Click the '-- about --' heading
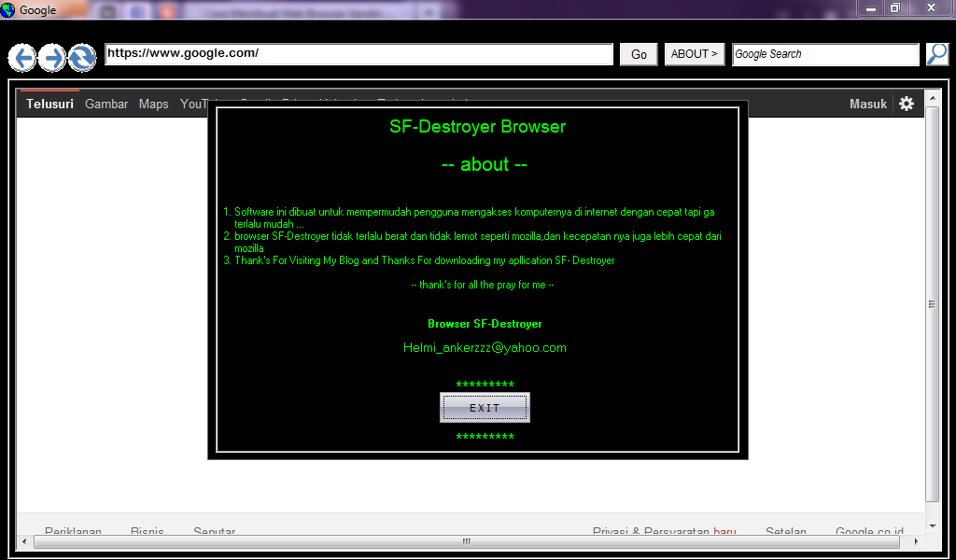The image size is (956, 560). [x=485, y=164]
